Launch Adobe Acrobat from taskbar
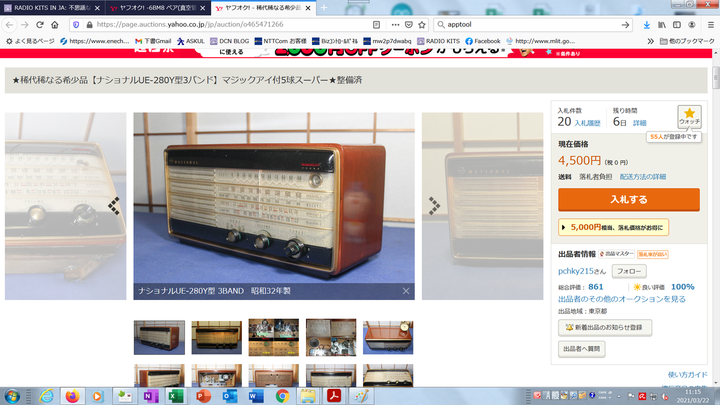The image size is (720, 405). click(x=333, y=396)
